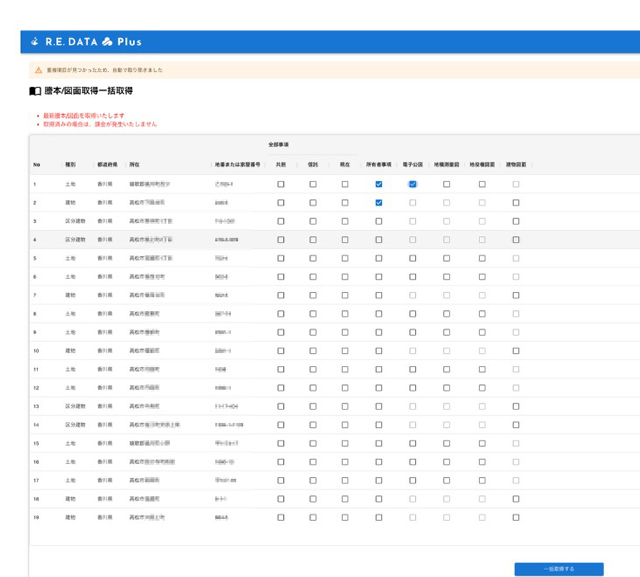Click the 種別 column header
This screenshot has width=640, height=577.
click(x=71, y=164)
